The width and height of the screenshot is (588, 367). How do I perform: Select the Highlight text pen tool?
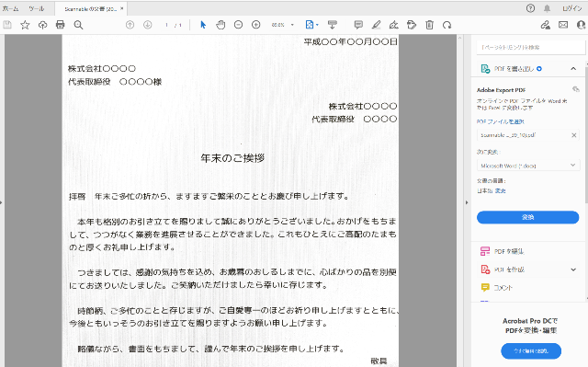(376, 25)
